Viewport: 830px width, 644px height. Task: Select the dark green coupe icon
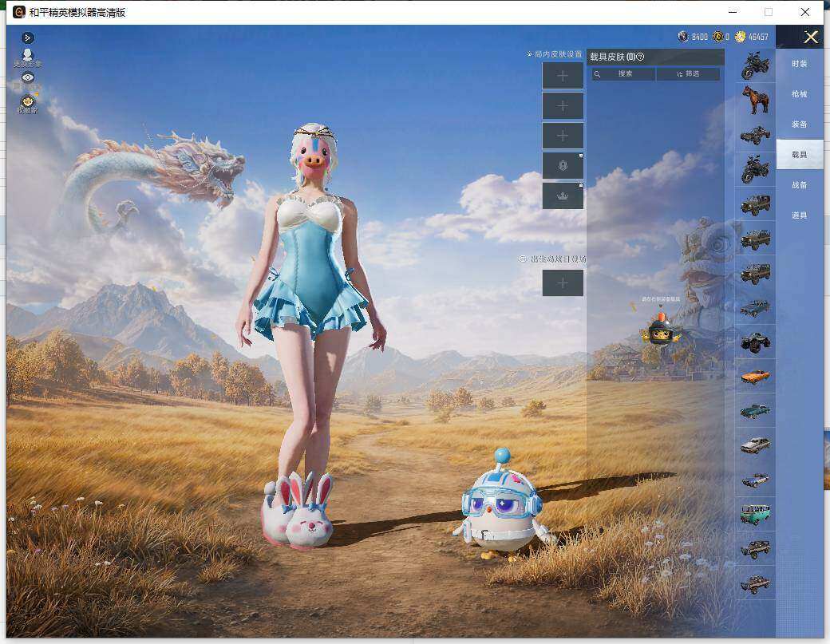[x=755, y=411]
